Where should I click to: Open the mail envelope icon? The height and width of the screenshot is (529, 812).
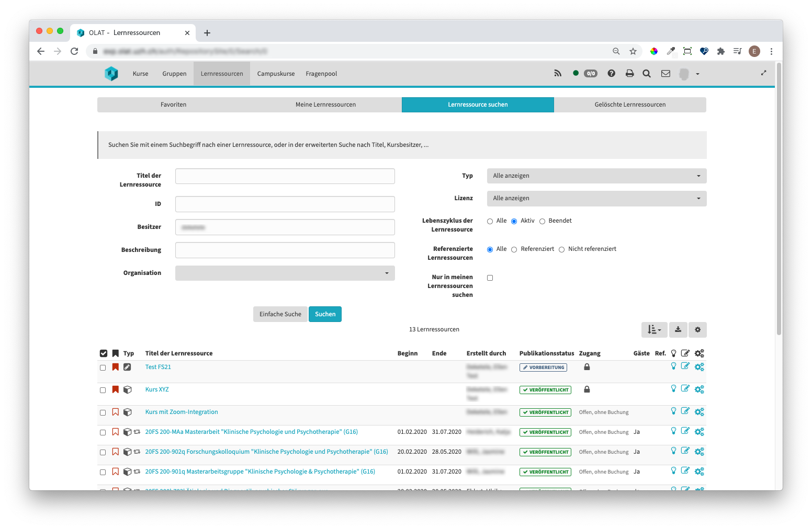[666, 74]
